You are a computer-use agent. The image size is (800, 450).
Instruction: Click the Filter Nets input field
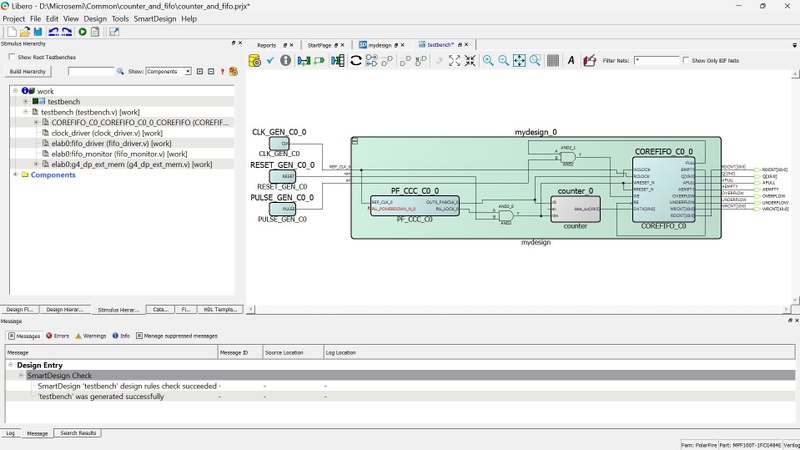pyautogui.click(x=656, y=61)
